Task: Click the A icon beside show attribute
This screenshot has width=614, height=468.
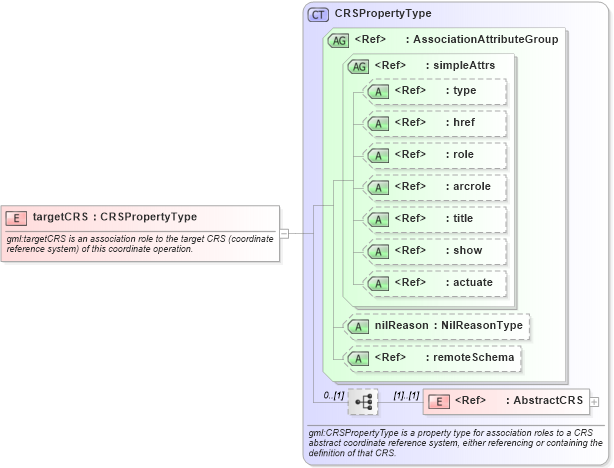Action: [x=378, y=252]
